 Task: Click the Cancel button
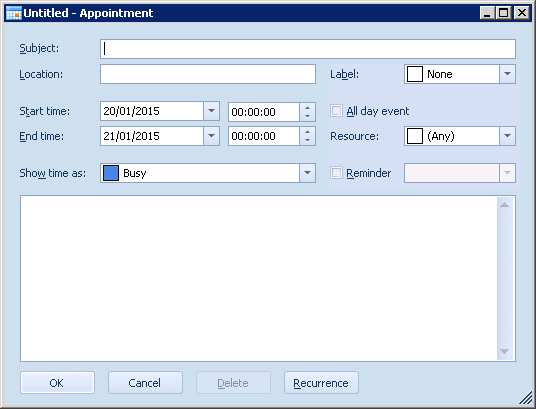(145, 383)
